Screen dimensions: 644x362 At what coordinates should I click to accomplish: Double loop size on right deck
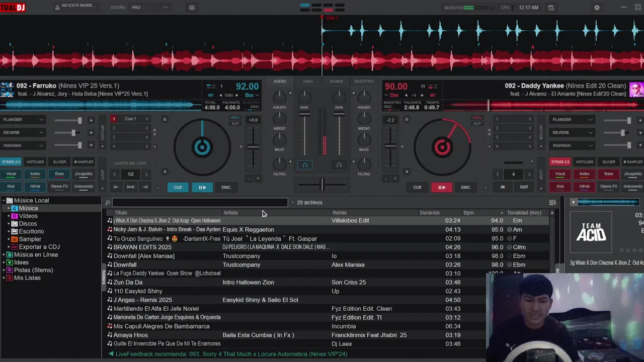pos(529,174)
